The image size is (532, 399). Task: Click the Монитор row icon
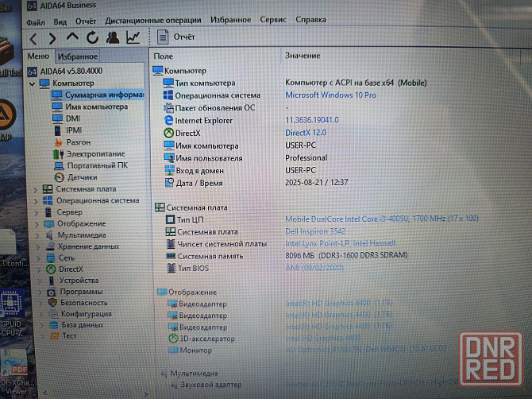pyautogui.click(x=173, y=350)
